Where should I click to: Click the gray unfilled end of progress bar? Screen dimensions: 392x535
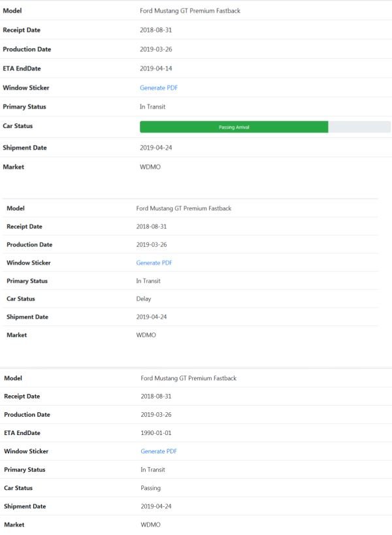(359, 127)
